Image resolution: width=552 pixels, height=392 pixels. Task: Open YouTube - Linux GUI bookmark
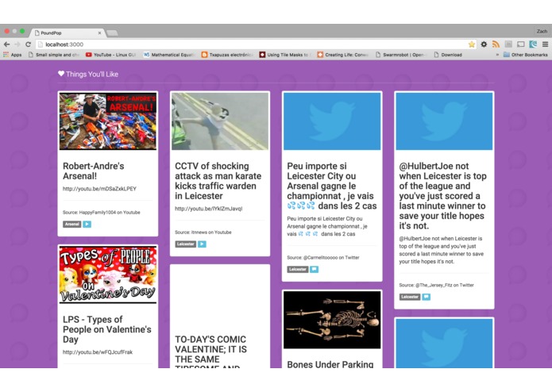point(110,55)
